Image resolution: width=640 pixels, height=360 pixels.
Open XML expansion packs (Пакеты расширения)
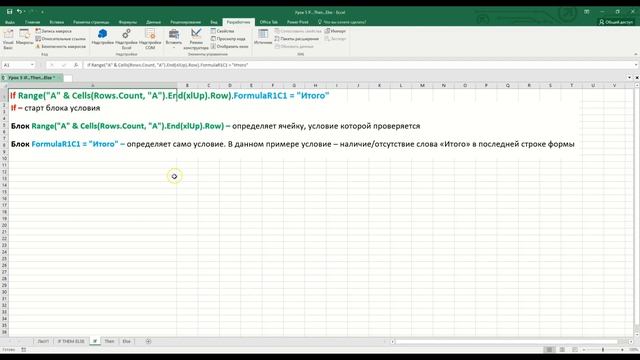tap(297, 39)
